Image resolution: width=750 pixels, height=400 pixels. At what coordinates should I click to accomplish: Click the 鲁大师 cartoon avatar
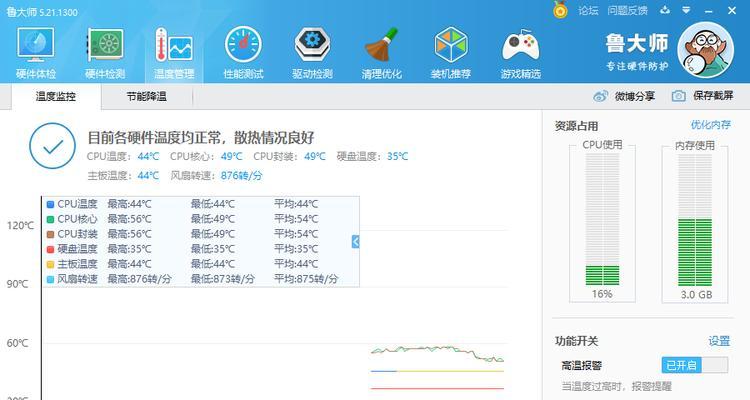pos(706,50)
